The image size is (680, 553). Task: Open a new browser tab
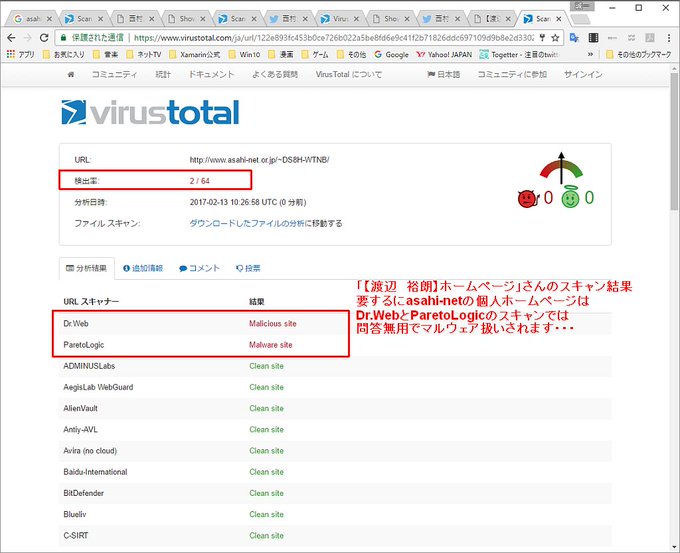pos(580,20)
